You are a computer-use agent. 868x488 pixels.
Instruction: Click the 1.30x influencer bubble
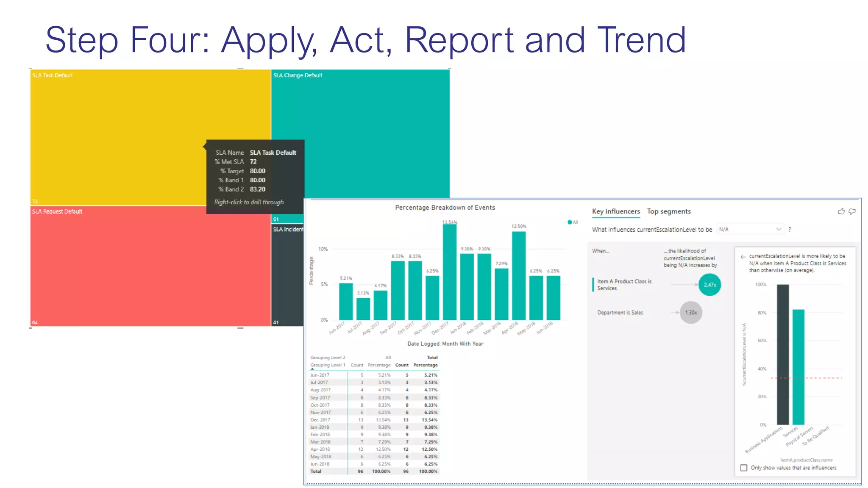pos(691,313)
